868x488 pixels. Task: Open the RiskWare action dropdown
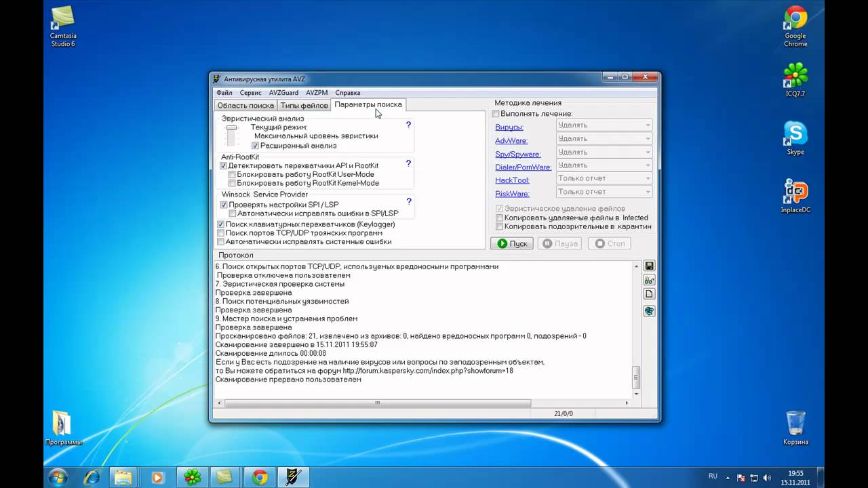[604, 192]
